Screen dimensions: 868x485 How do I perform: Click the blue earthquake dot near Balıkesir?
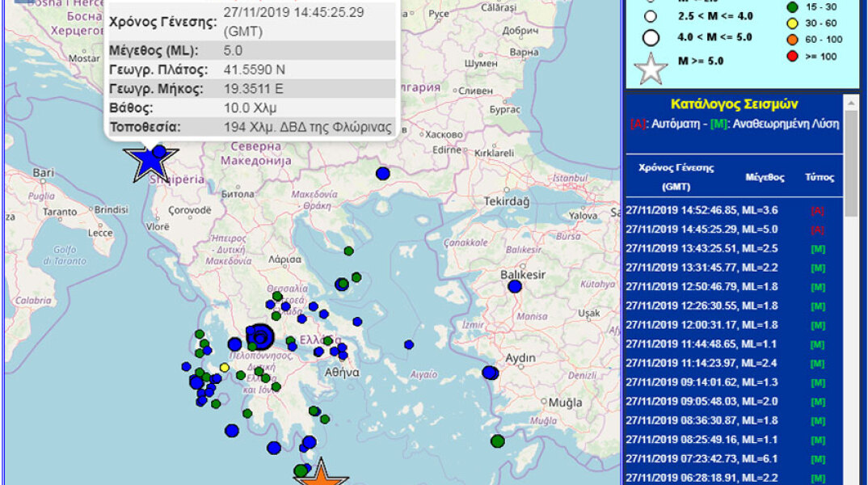pos(515,286)
